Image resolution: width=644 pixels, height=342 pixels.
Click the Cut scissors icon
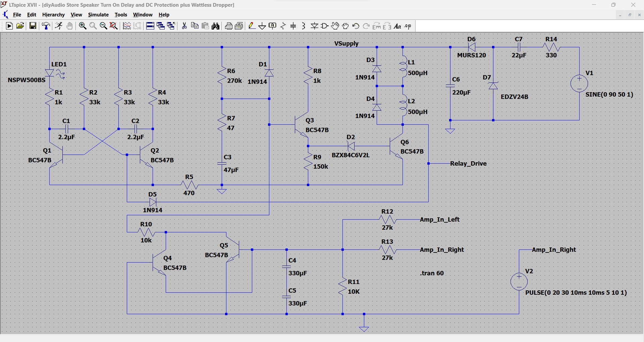coord(184,26)
